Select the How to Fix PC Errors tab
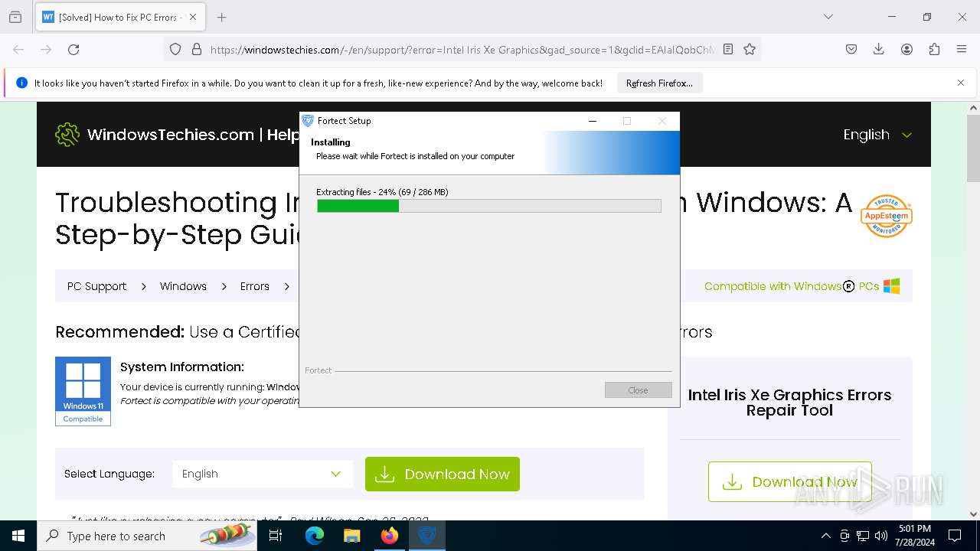The width and height of the screenshot is (980, 551). [x=119, y=17]
